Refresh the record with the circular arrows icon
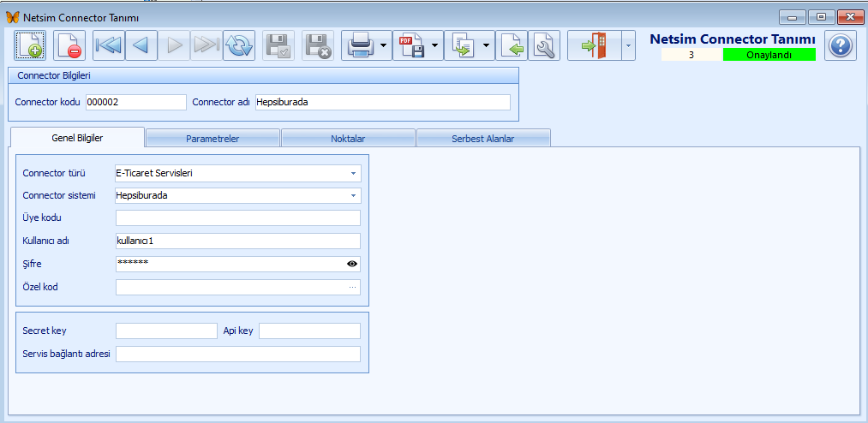Image resolution: width=868 pixels, height=423 pixels. point(238,45)
